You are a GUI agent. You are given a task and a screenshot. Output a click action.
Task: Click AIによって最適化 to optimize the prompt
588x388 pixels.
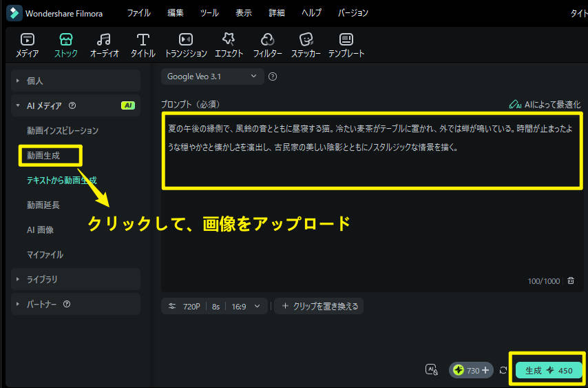tap(545, 105)
